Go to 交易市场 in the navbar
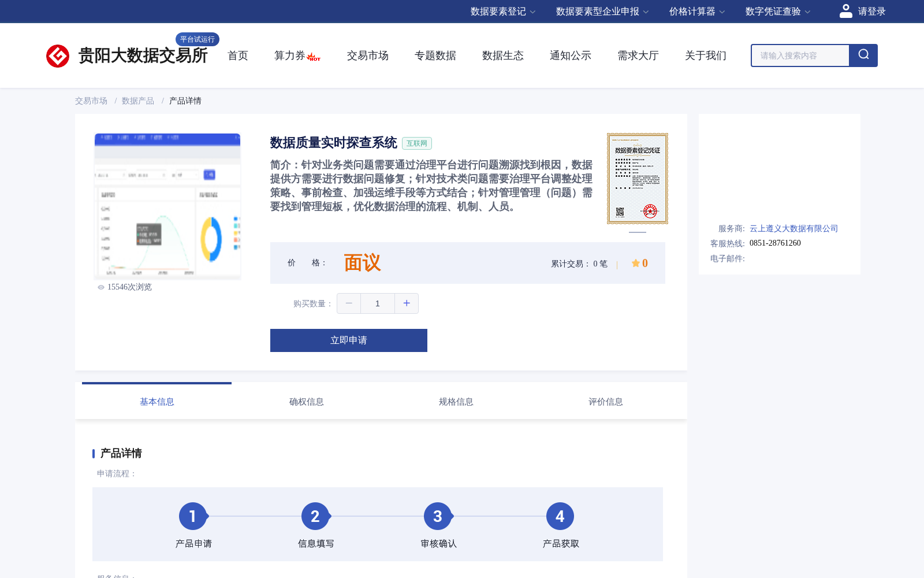The image size is (924, 578). coord(368,55)
